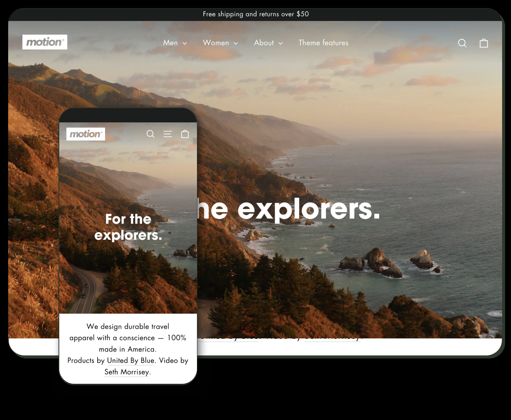
Task: Open the shopping bag cart in desktop header
Action: [484, 43]
